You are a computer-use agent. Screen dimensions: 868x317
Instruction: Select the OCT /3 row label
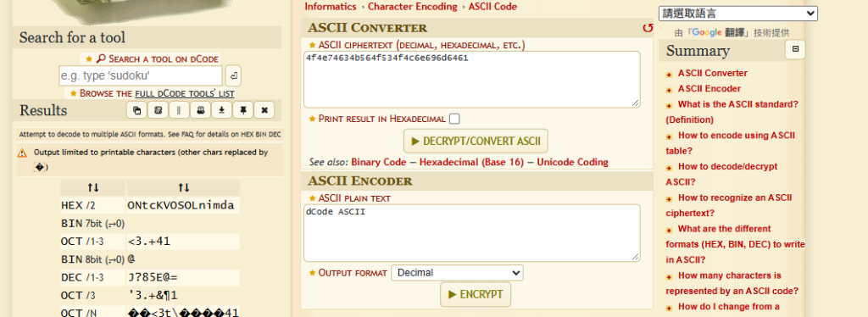click(x=78, y=295)
